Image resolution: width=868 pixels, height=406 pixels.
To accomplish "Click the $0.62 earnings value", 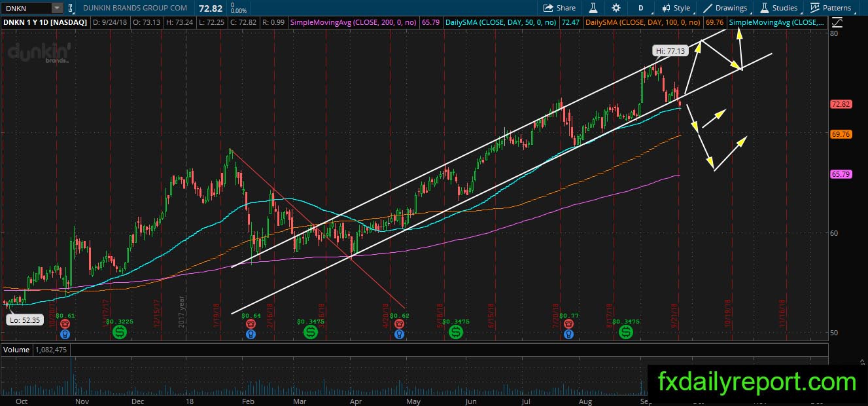I will click(399, 315).
